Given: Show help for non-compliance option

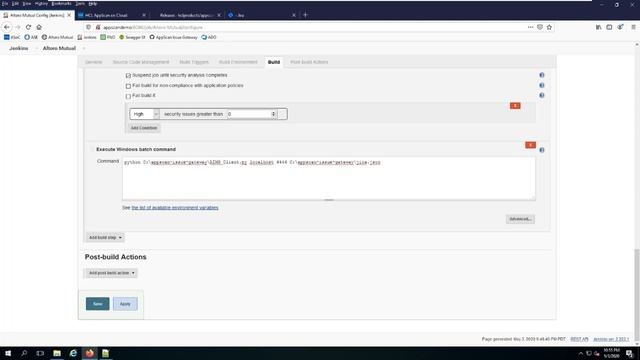Looking at the screenshot, I should [x=542, y=85].
